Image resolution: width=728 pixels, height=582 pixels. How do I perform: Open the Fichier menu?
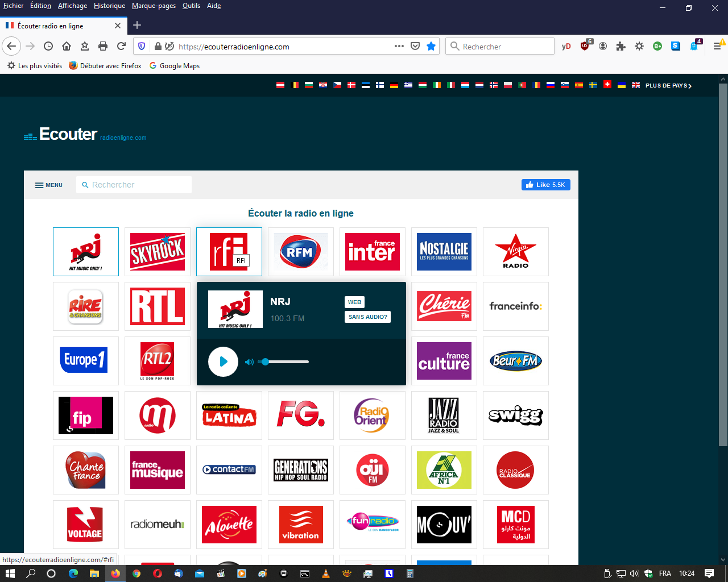(14, 6)
